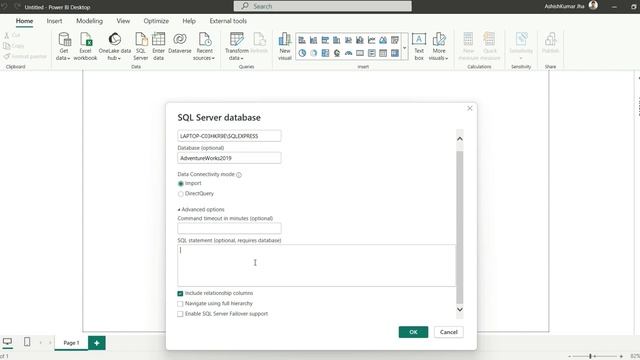Insert a line chart visual

371,40
